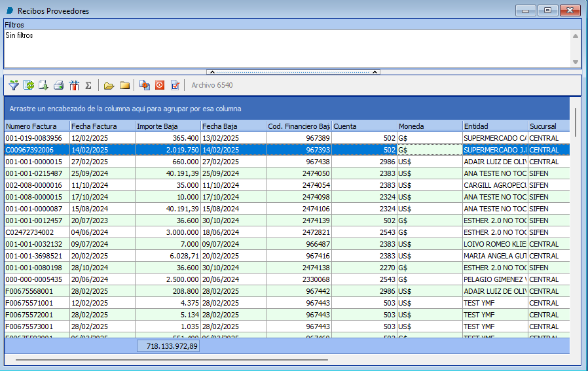
Task: Click Cod. Financiero cell 2474054
Action: (299, 185)
